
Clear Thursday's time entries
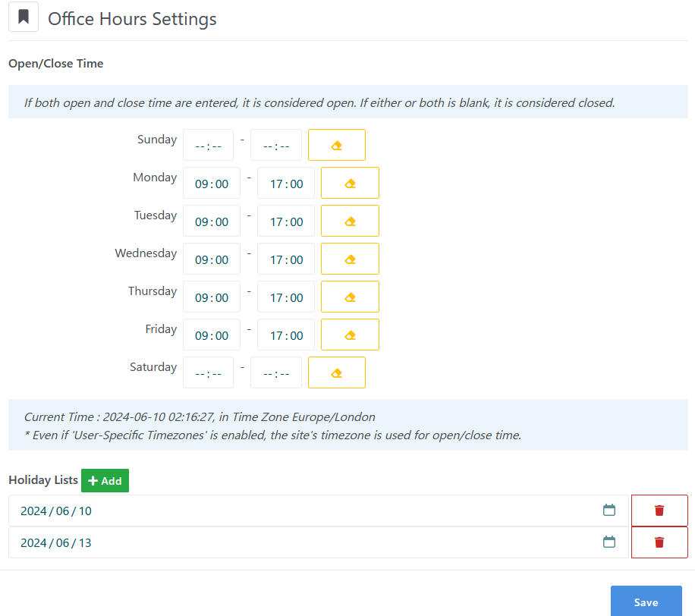tap(349, 296)
